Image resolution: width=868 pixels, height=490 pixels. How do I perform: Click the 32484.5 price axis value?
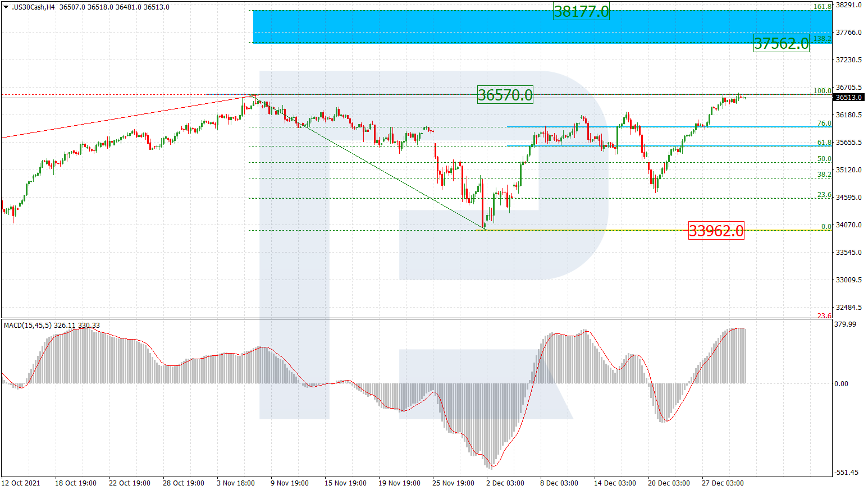coord(848,308)
